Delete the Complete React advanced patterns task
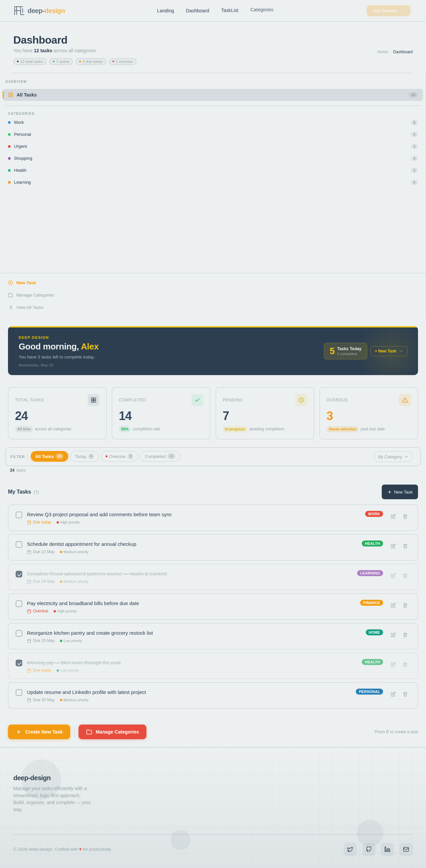 pyautogui.click(x=405, y=575)
